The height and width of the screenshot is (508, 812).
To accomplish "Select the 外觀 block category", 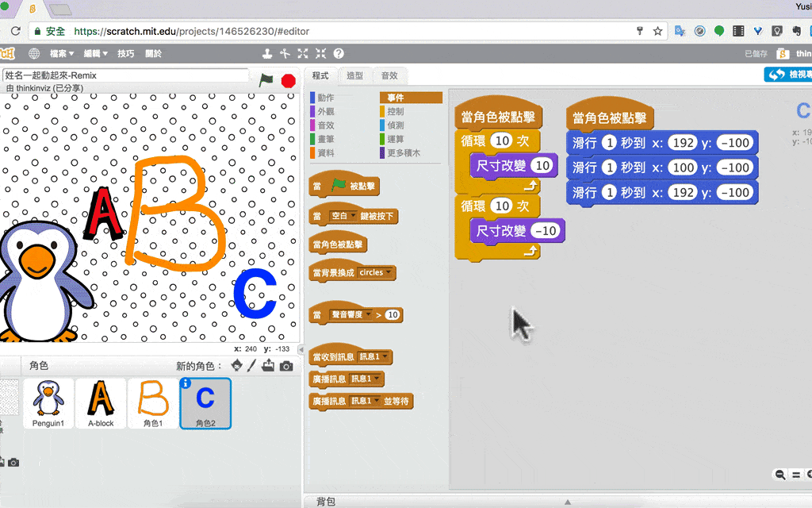I will coord(326,111).
